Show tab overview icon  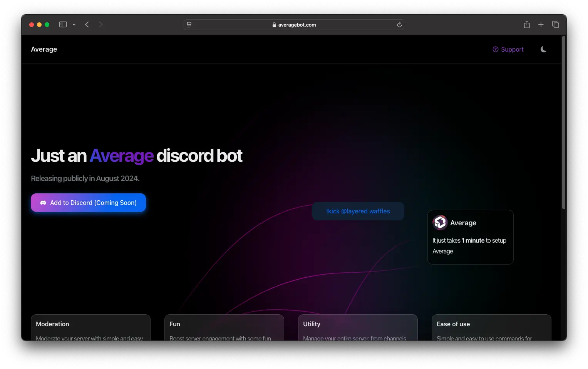coord(555,25)
